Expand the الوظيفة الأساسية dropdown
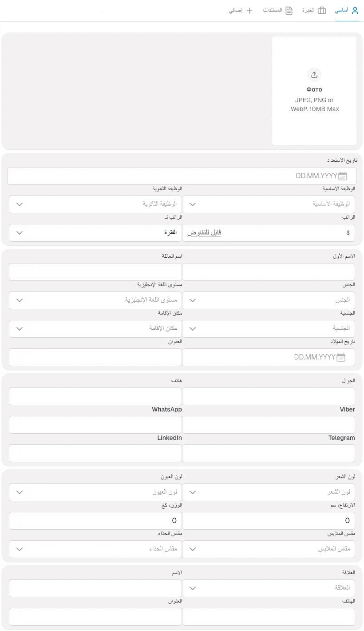This screenshot has width=364, height=631. point(192,204)
